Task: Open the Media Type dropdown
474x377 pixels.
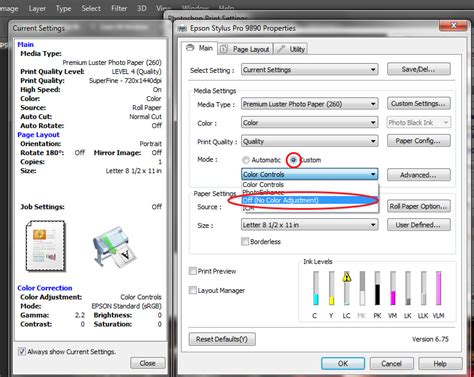Action: click(x=310, y=104)
